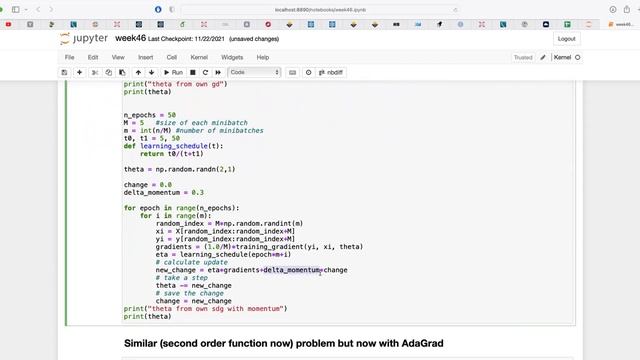
Task: Open sidebar options dropdown arrow
Action: tap(26, 9)
